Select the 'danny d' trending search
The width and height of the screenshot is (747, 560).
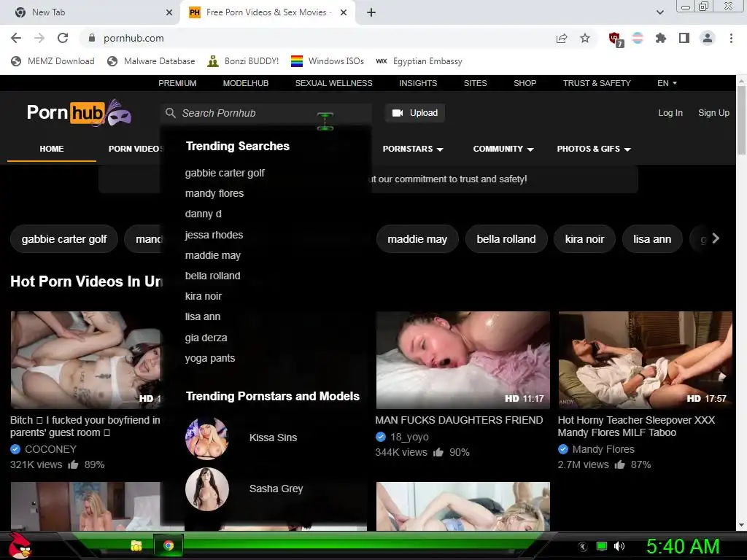tap(204, 214)
